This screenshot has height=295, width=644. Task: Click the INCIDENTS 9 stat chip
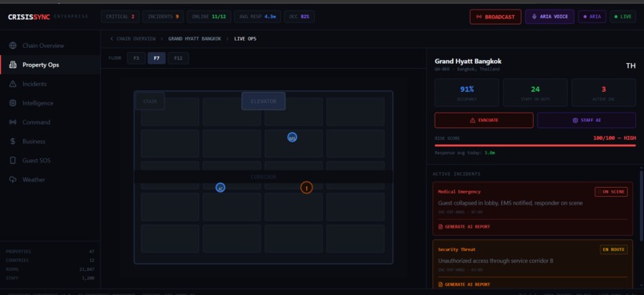(x=163, y=17)
